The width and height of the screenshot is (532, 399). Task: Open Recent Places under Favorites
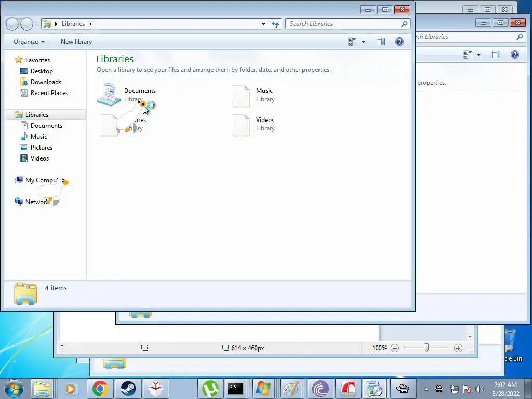click(x=49, y=92)
